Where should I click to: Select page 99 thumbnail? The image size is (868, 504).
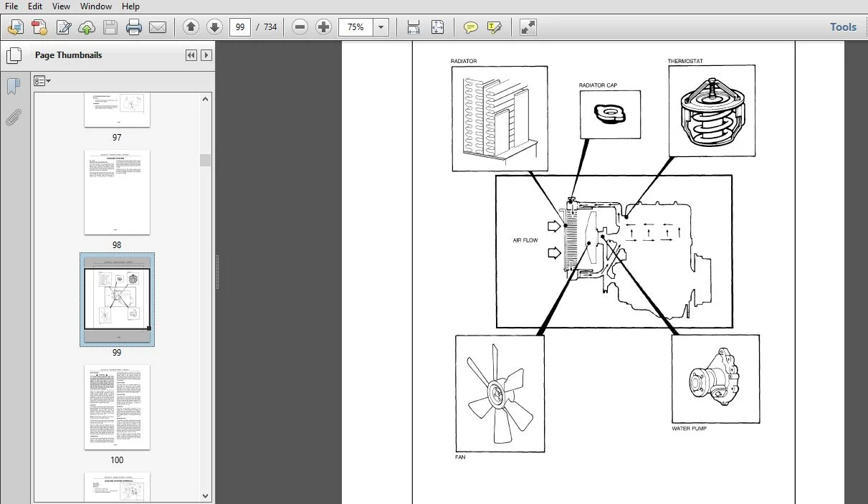point(117,299)
